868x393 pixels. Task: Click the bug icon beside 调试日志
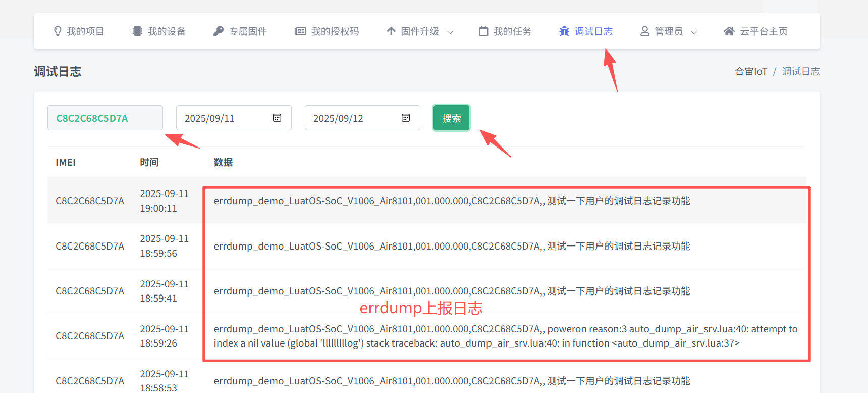pyautogui.click(x=564, y=31)
